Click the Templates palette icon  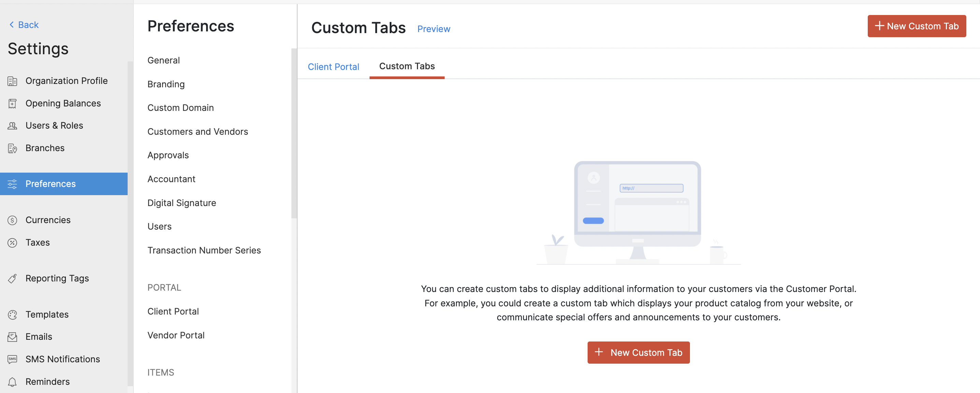[12, 315]
